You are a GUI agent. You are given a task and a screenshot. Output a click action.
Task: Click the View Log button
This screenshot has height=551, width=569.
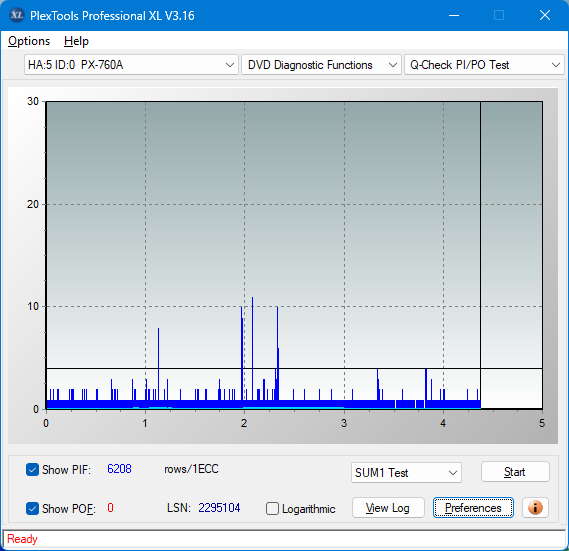click(x=388, y=507)
